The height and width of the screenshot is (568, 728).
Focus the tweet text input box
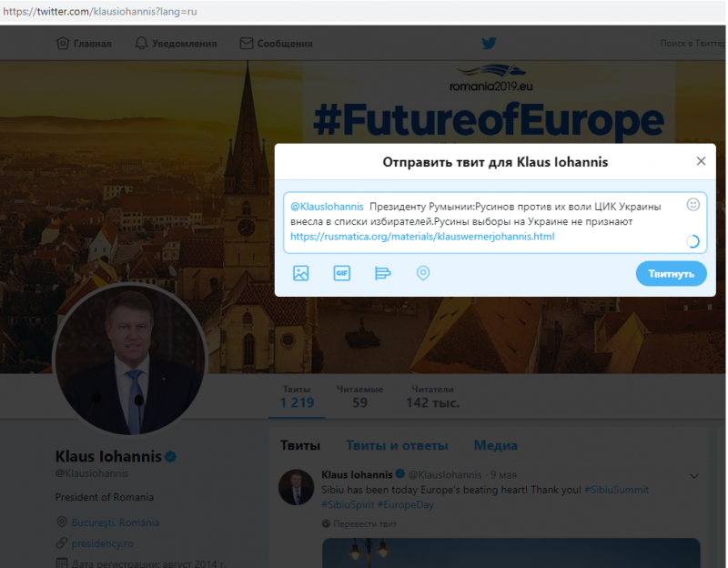coord(495,222)
